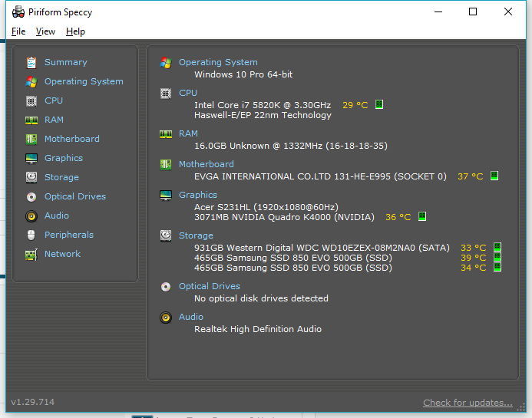The height and width of the screenshot is (418, 532).
Task: Click the Western Digital drive temperature indicator
Action: pyautogui.click(x=497, y=248)
